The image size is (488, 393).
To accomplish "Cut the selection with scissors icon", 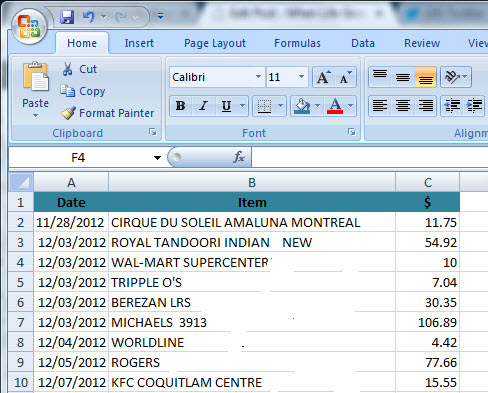I will point(68,69).
